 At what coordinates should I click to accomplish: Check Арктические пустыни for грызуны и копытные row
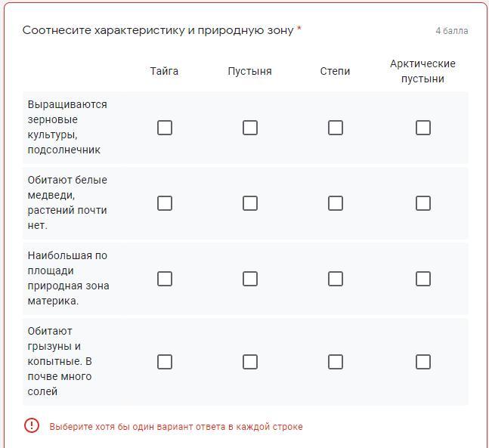[423, 362]
